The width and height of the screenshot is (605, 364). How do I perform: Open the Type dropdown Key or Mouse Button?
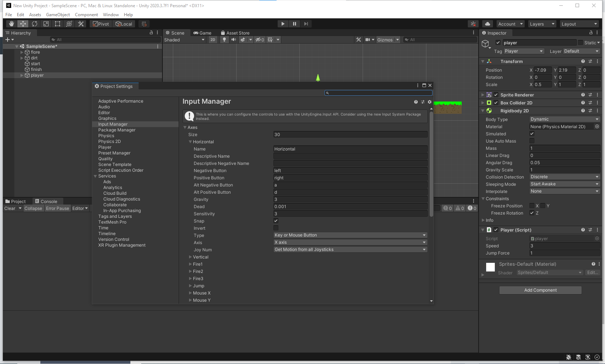[x=350, y=235]
